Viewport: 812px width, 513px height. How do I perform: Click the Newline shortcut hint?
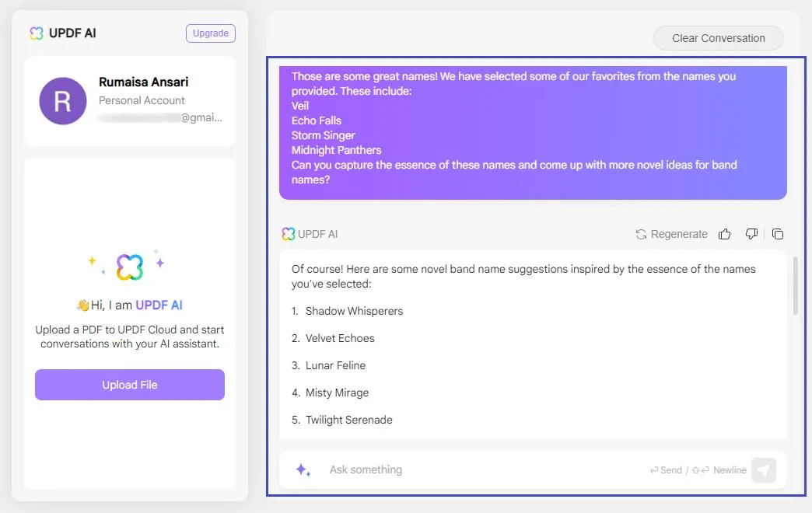tap(719, 470)
